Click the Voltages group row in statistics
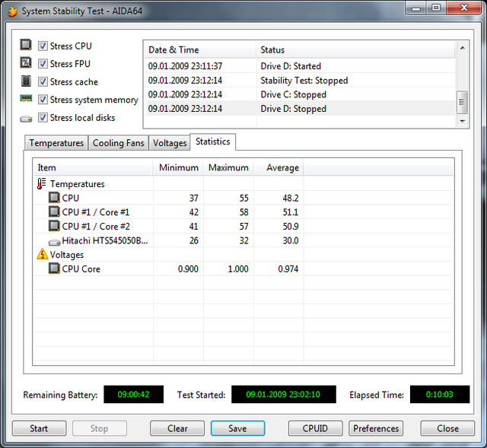Viewport: 487px width, 448px height. 243,255
